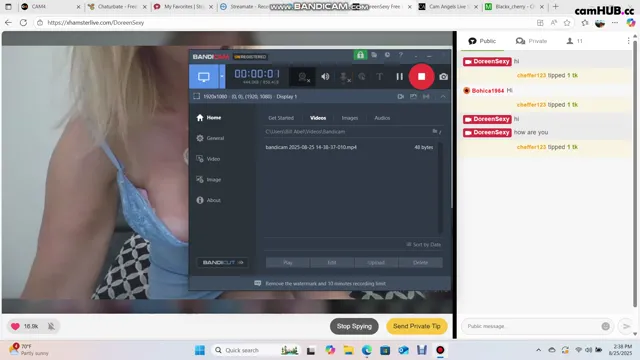The image size is (640, 360).
Task: Open chat panel vertical ellipsis menu
Action: pyautogui.click(x=628, y=41)
